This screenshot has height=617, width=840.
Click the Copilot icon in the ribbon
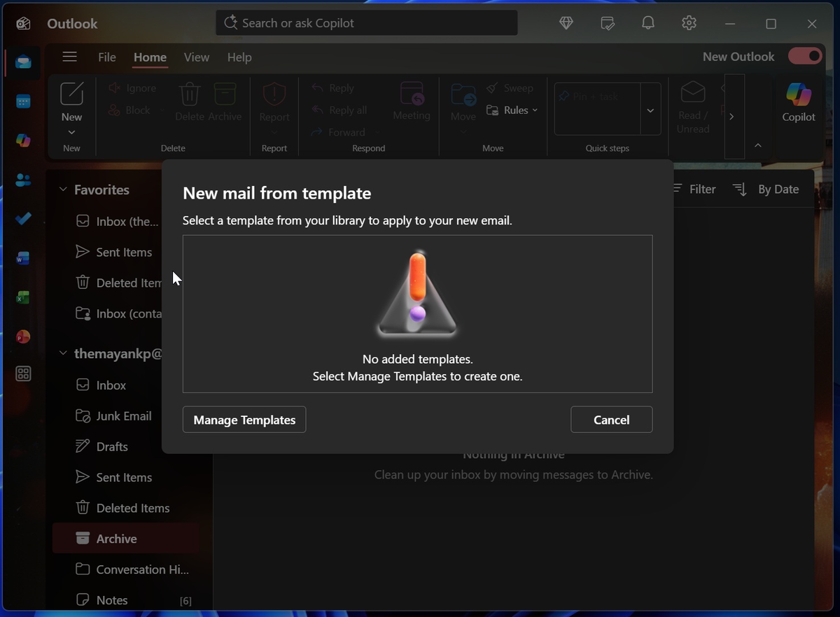click(x=799, y=102)
